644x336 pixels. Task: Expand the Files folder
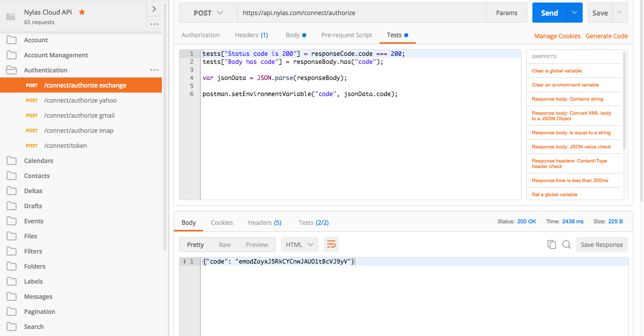tap(81, 236)
